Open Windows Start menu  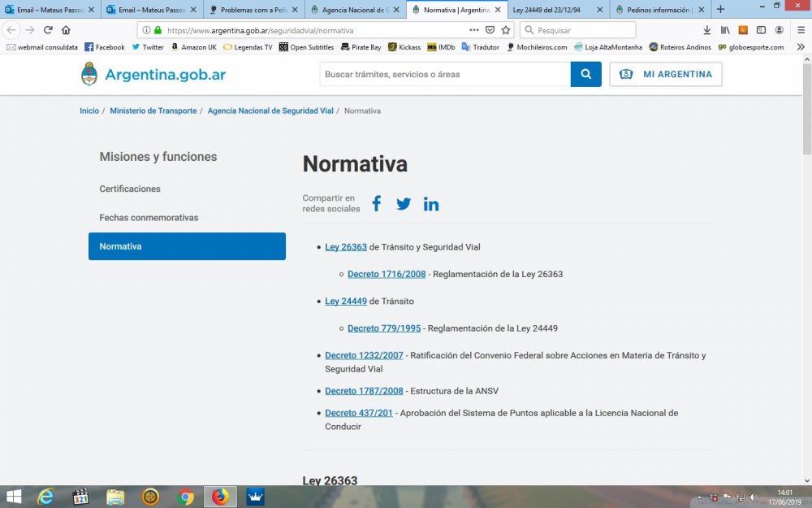point(14,497)
